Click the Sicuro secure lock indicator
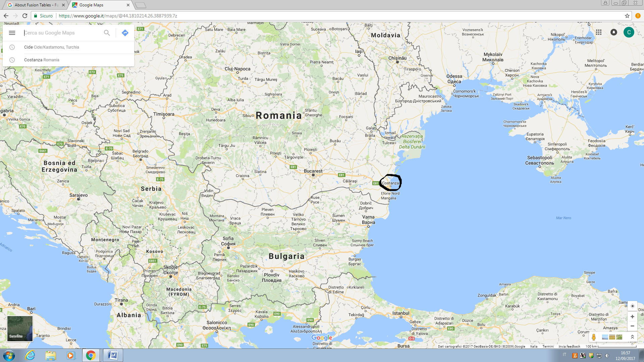644x362 pixels. [43, 16]
